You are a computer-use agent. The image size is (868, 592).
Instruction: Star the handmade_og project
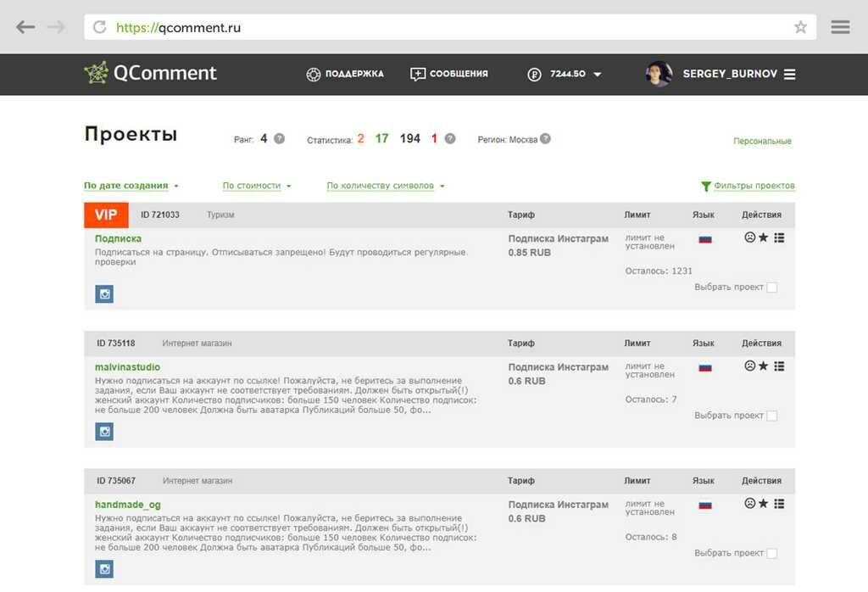764,504
